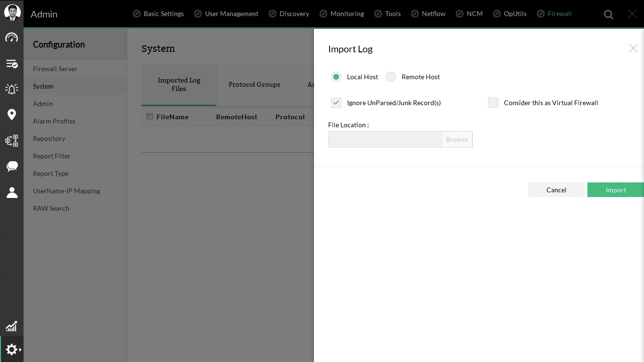Open the chat bubble sidebar icon
This screenshot has width=644, height=362.
coord(12,166)
